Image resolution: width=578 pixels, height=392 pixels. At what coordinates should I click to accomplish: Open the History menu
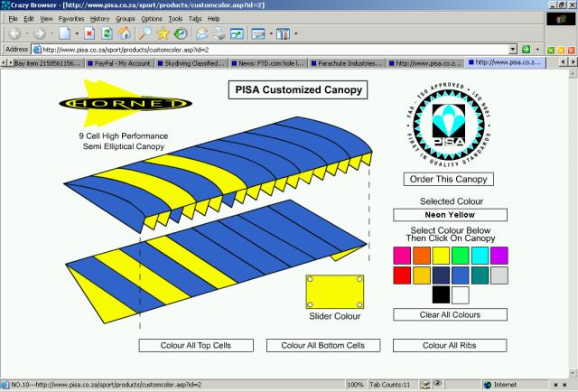(100, 19)
